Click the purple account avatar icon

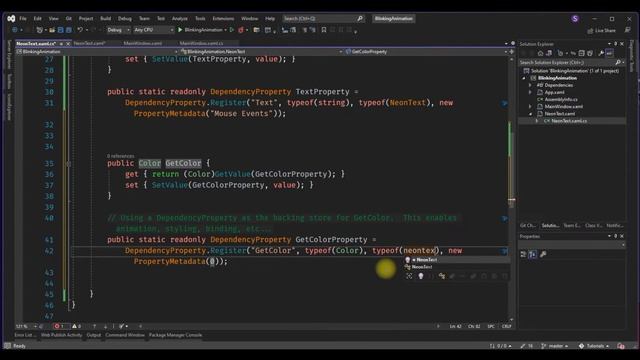tap(575, 18)
